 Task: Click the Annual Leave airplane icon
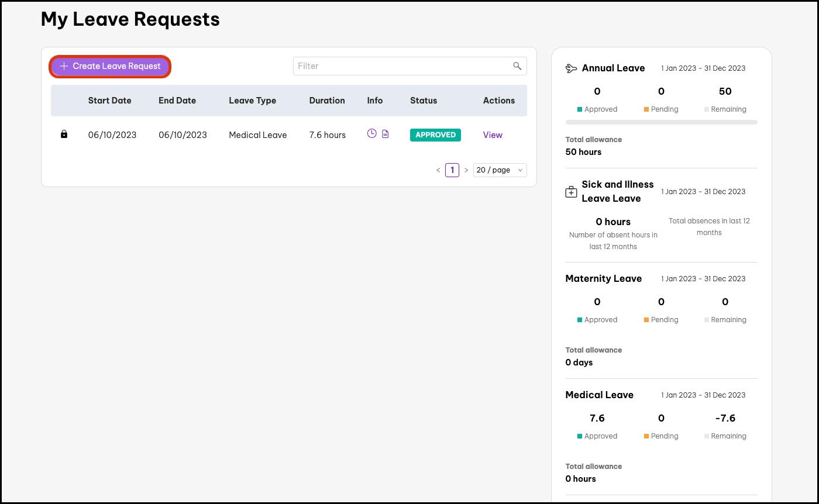(572, 68)
